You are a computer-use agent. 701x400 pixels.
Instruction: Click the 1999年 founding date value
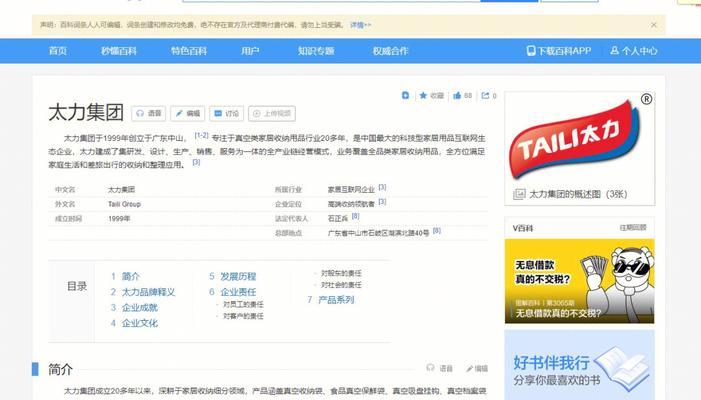[x=119, y=219]
